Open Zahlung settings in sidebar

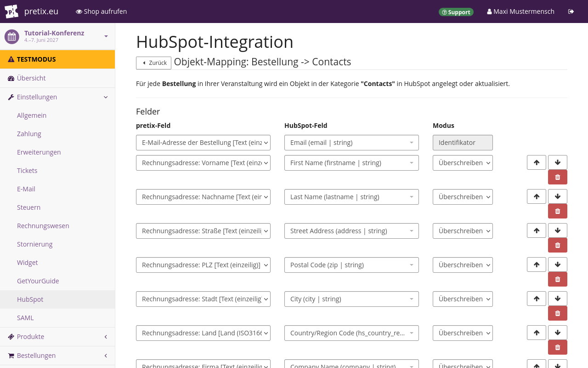click(x=57, y=134)
